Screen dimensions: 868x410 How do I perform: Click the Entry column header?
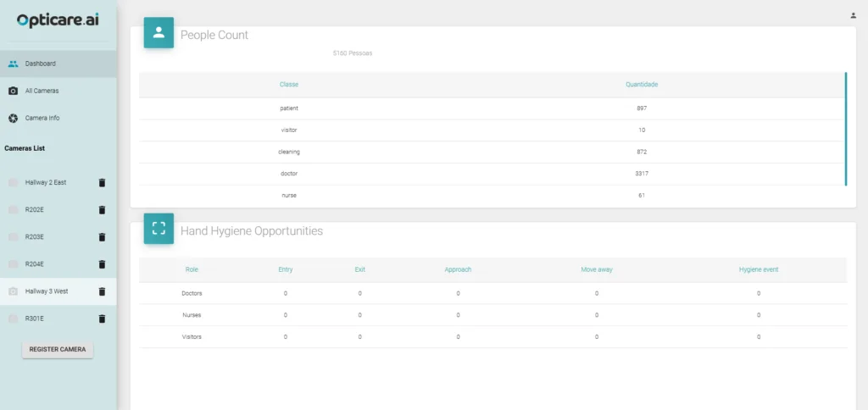point(286,269)
